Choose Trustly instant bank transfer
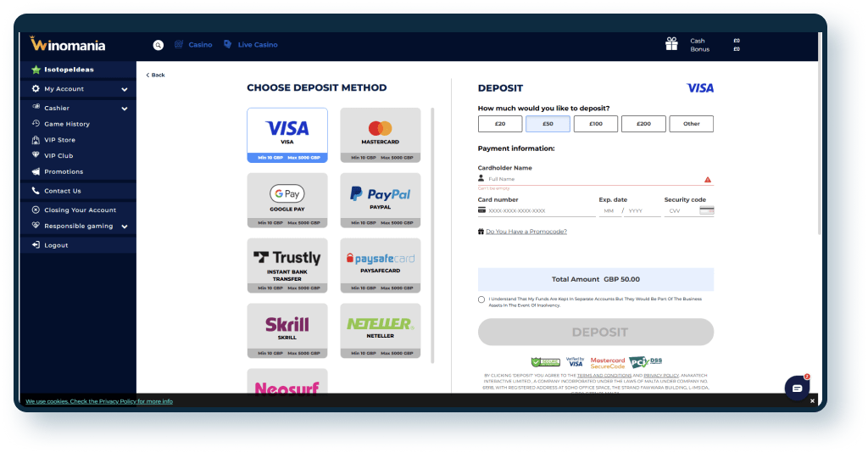This screenshot has width=868, height=453. click(x=287, y=266)
